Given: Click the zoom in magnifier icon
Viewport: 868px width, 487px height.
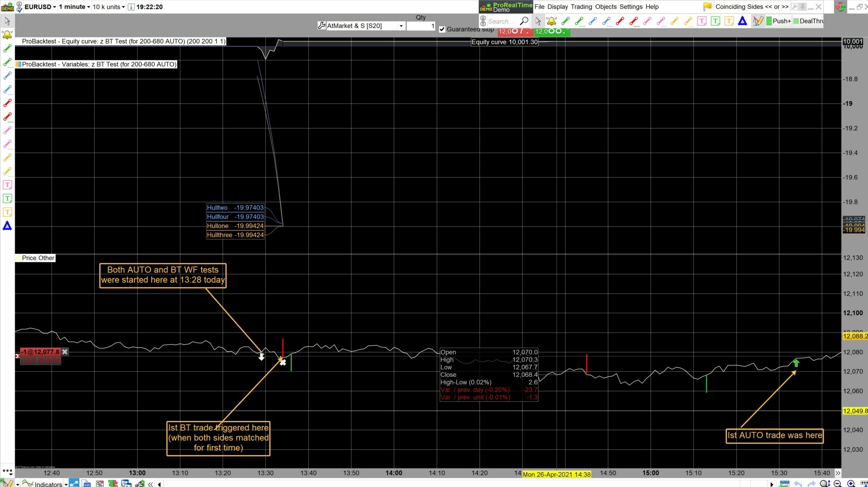Looking at the screenshot, I should (851, 484).
